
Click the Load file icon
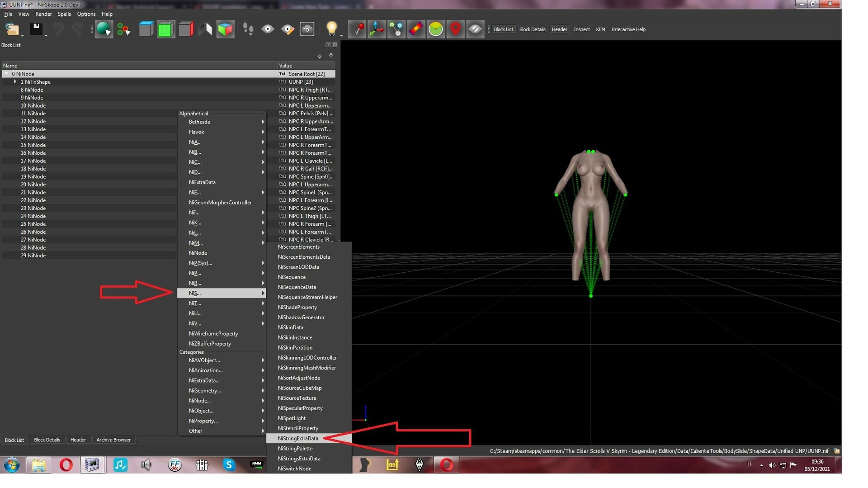(x=13, y=29)
